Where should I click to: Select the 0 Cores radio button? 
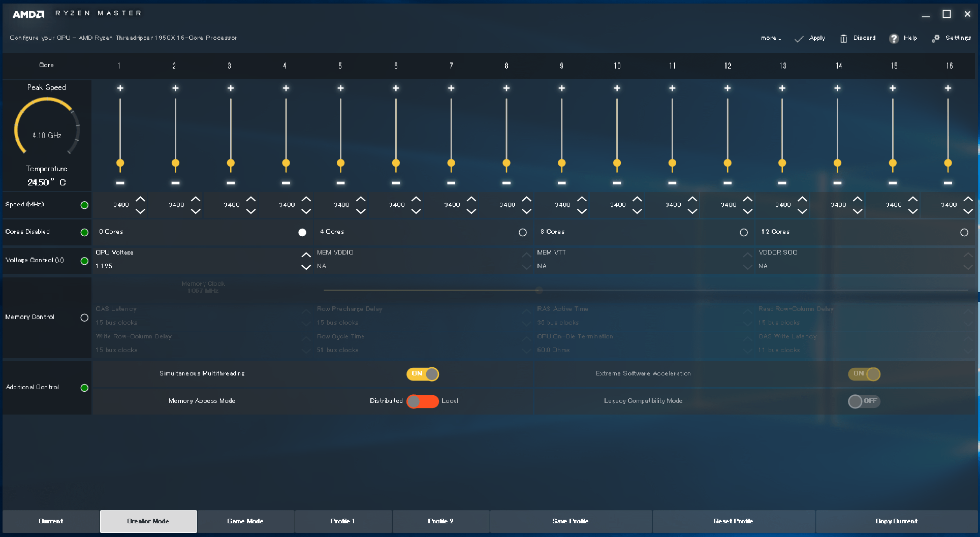302,232
